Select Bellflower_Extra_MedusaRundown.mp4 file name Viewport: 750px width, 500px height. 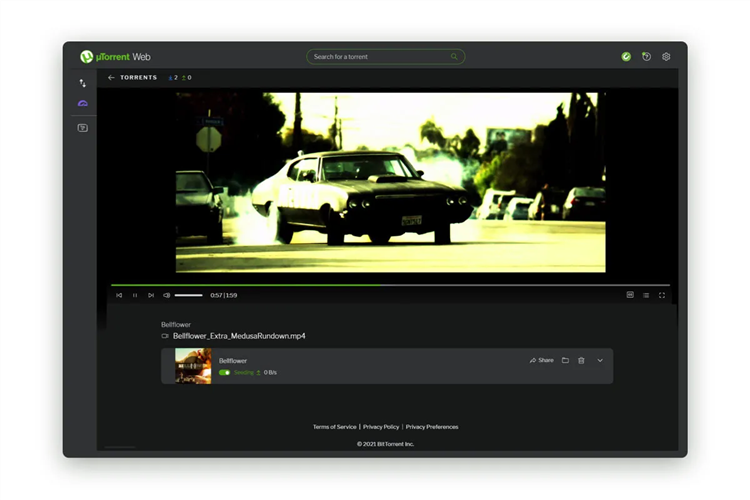[239, 336]
